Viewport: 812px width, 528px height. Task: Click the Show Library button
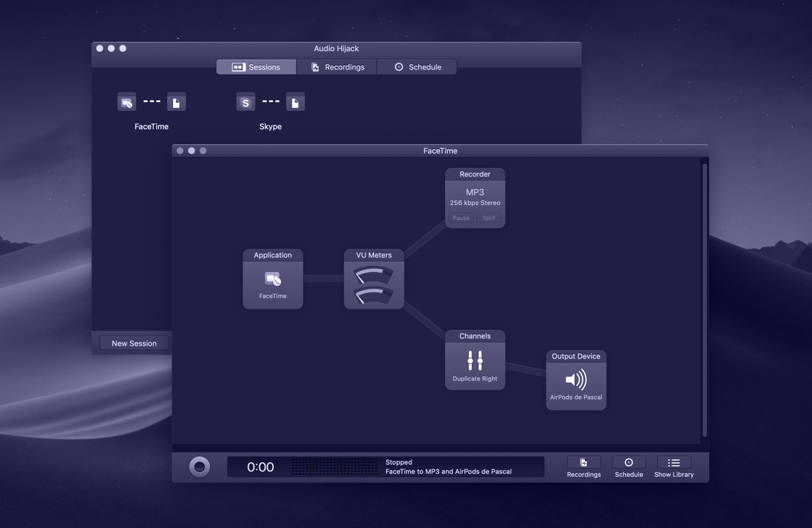[674, 467]
